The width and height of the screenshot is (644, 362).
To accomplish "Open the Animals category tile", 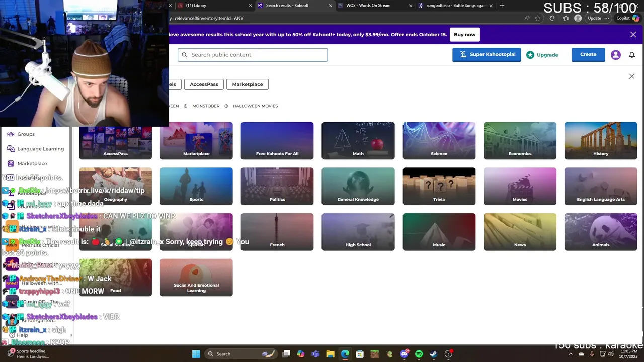I will 601,232.
